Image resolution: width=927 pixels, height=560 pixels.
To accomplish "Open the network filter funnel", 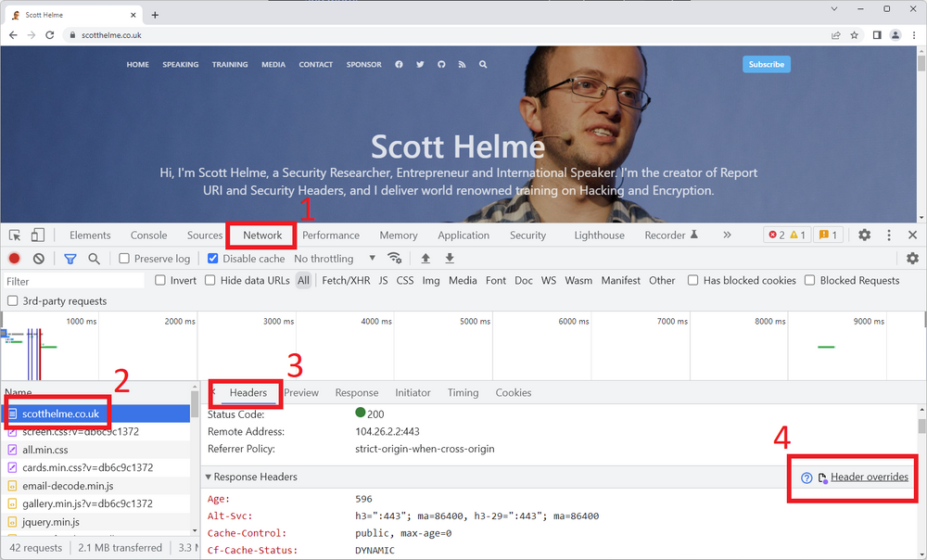I will click(70, 259).
